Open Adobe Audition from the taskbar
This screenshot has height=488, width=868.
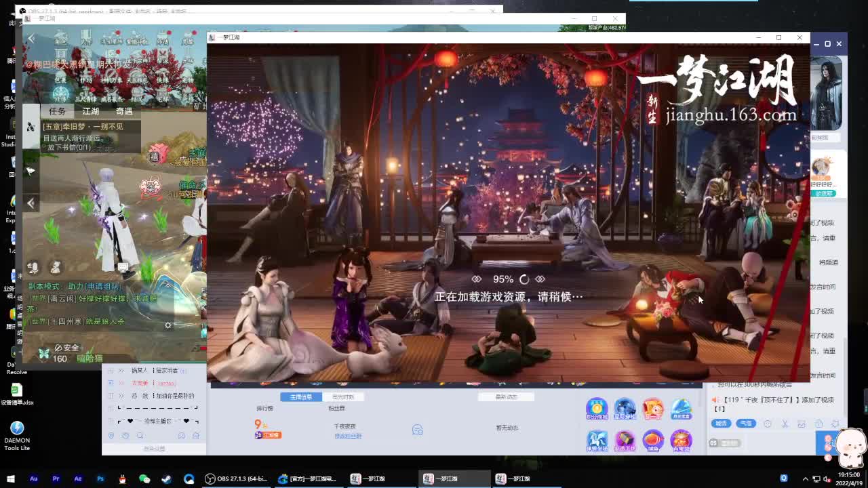(x=33, y=479)
